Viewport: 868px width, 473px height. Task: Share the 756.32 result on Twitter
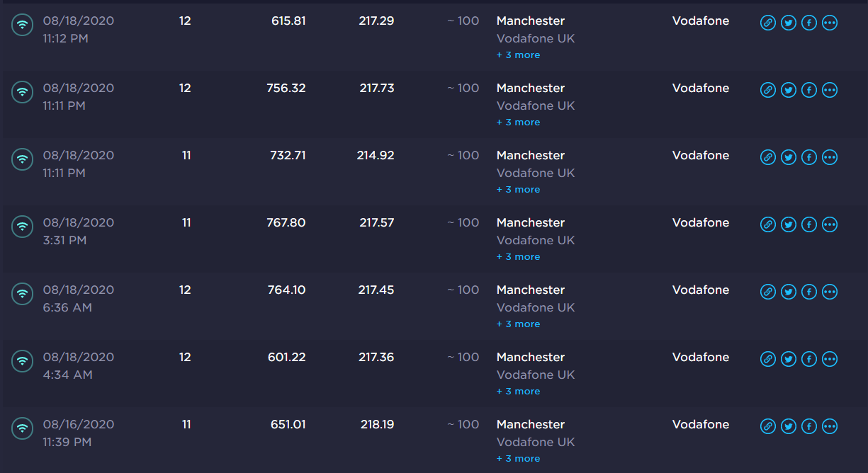pos(789,90)
